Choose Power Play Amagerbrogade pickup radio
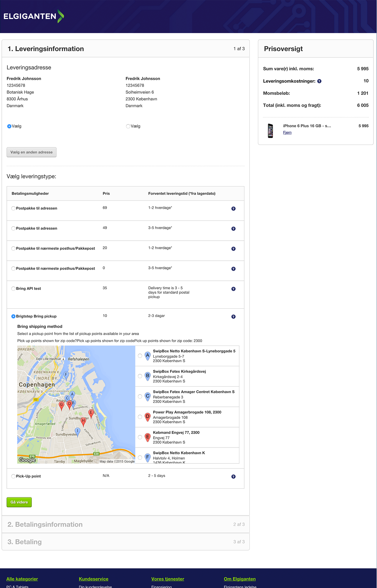Image resolution: width=377 pixels, height=588 pixels. pyautogui.click(x=140, y=417)
